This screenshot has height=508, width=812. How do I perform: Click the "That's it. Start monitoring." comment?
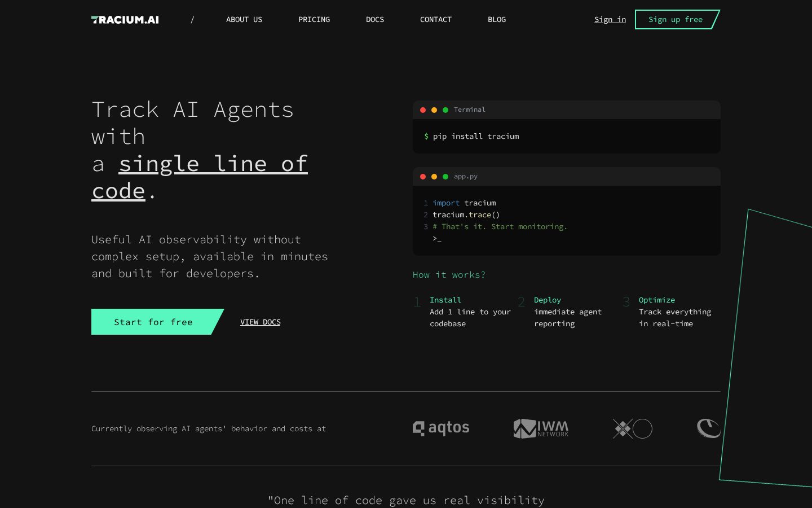coord(500,226)
